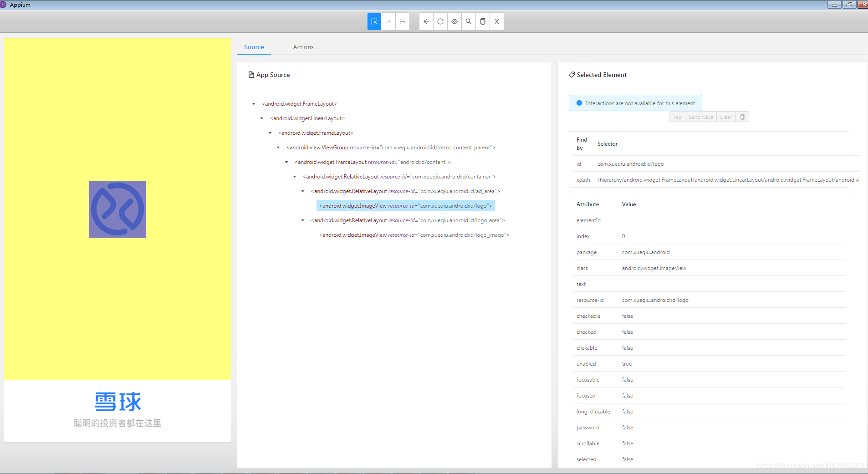868x474 pixels.
Task: Collapse the container RelativeLayout node
Action: (295, 177)
